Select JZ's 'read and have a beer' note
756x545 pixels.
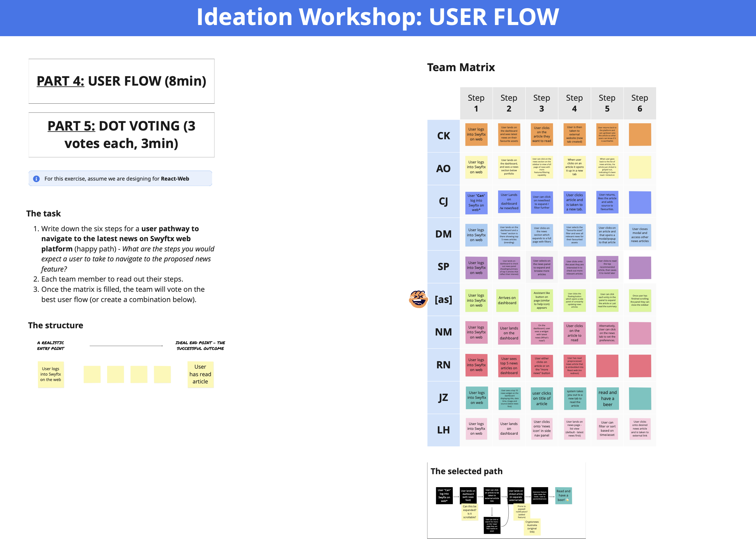point(607,398)
